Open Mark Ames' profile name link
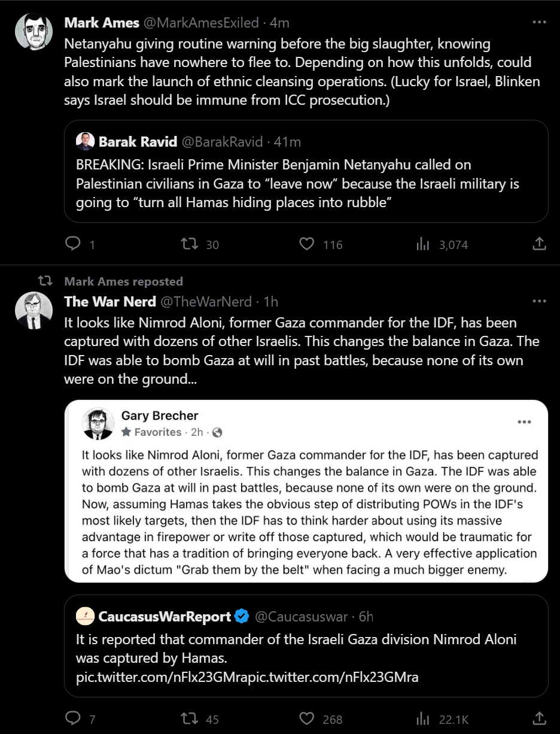This screenshot has width=560, height=734. coord(101,23)
